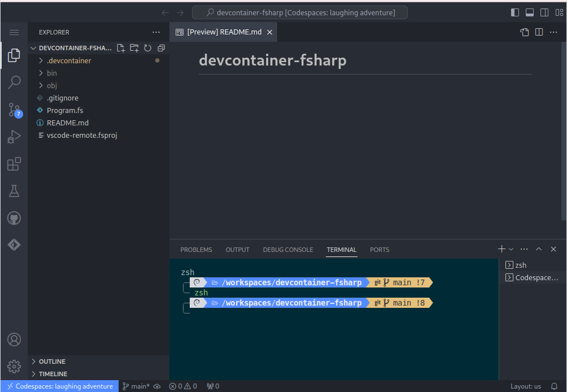Open Program.fs in the file tree

(98, 110)
